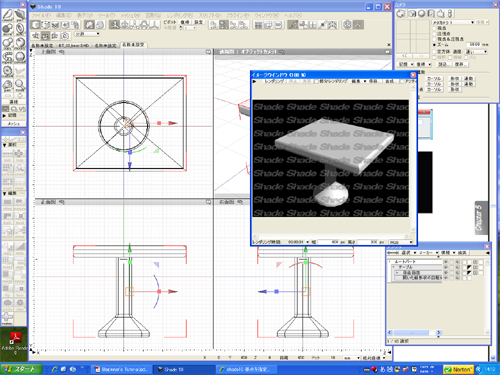Click the left-arrow icon at browser panel top right
Screen dimensions: 500x375
(487, 253)
